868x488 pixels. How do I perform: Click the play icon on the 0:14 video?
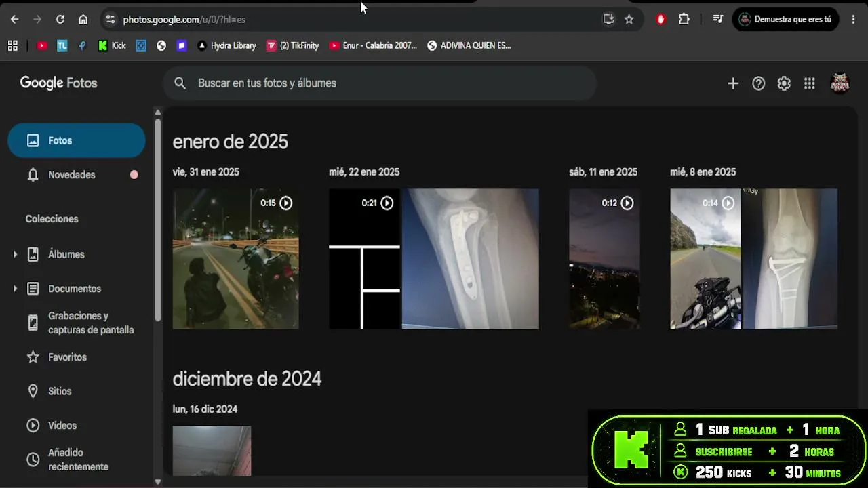(x=728, y=203)
